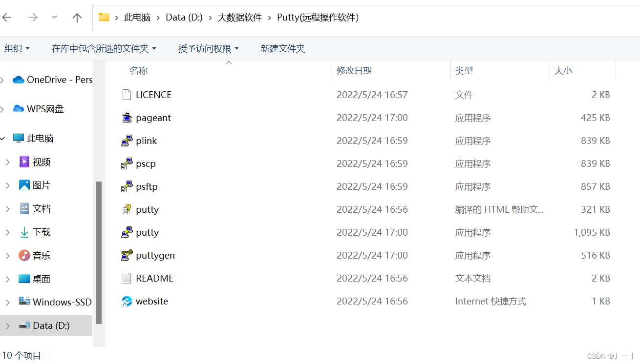Open the 组织 menu
The height and width of the screenshot is (364, 640).
pyautogui.click(x=17, y=48)
